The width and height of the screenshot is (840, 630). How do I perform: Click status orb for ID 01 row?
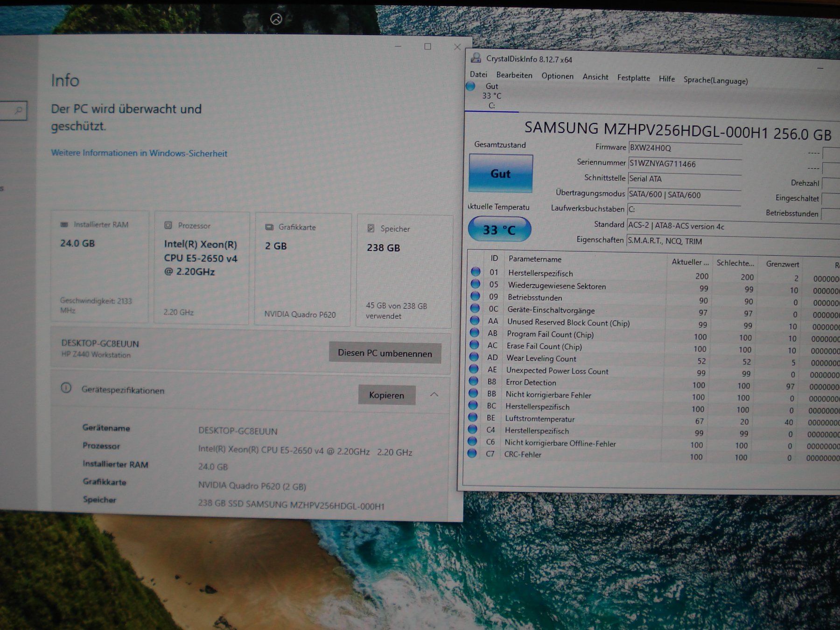(x=476, y=272)
